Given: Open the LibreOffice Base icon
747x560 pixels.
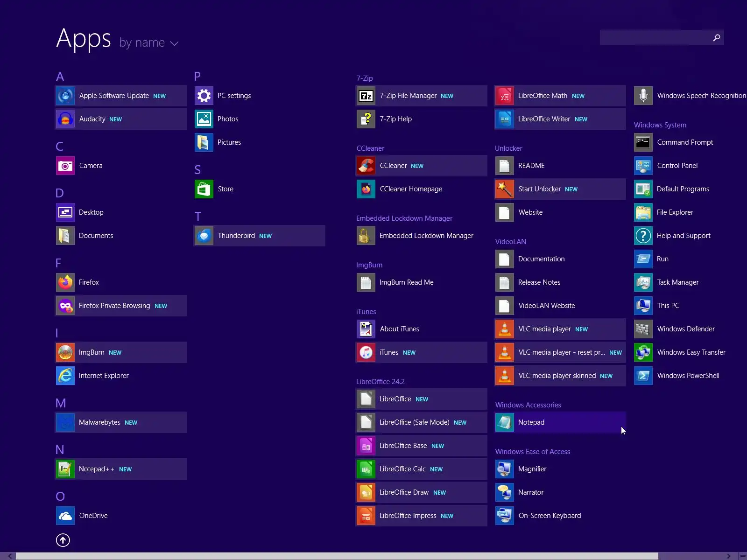Looking at the screenshot, I should click(366, 446).
